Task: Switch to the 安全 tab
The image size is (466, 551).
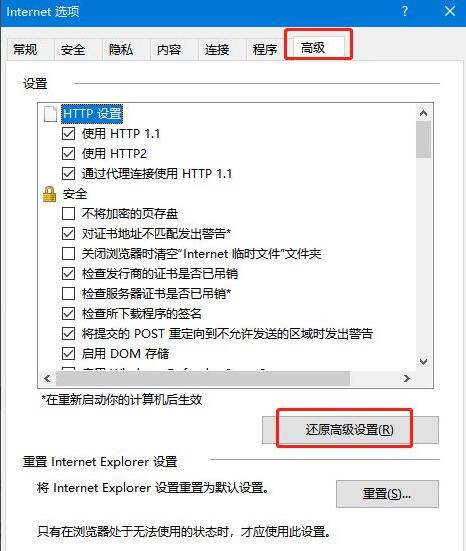Action: click(73, 50)
